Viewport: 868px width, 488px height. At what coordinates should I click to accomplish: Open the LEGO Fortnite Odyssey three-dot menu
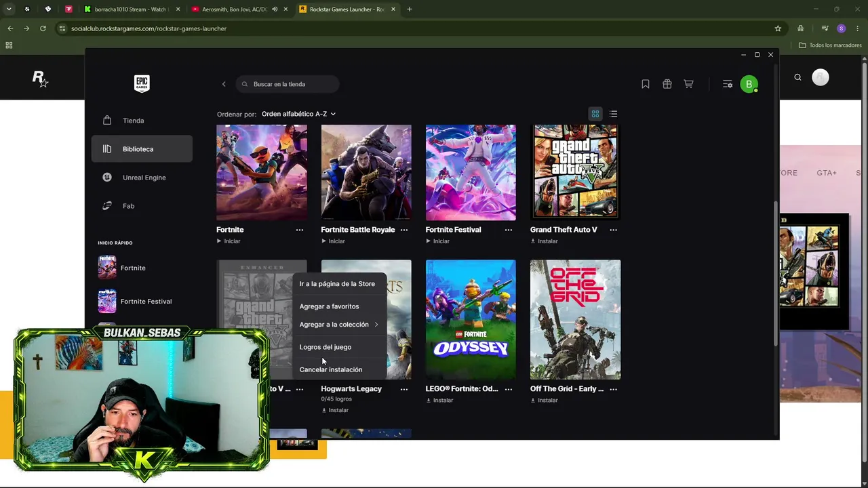[509, 389]
